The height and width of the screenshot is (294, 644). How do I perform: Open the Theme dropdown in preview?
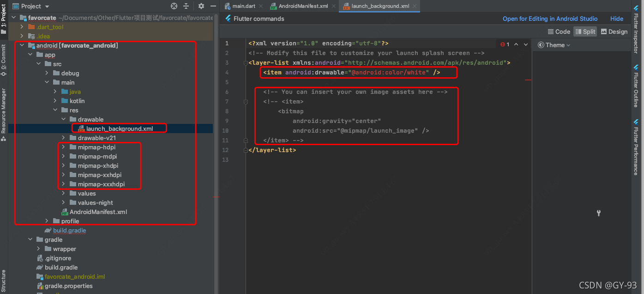554,45
